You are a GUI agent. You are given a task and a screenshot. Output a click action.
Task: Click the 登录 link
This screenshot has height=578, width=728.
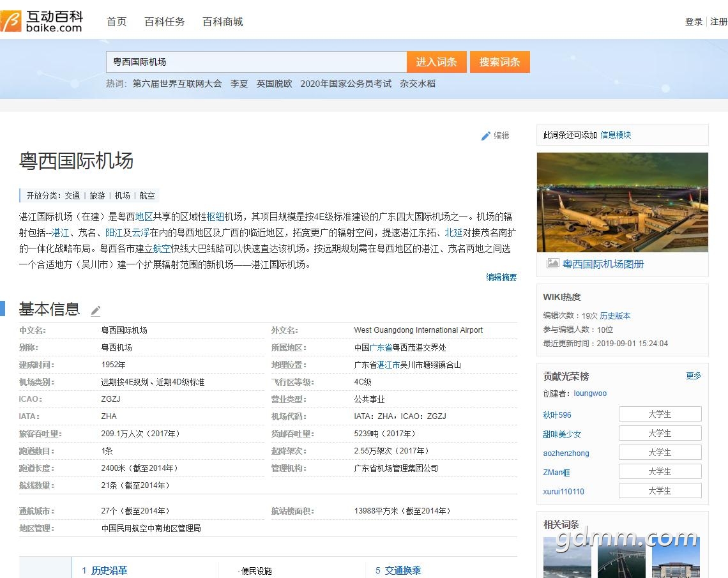coord(694,22)
